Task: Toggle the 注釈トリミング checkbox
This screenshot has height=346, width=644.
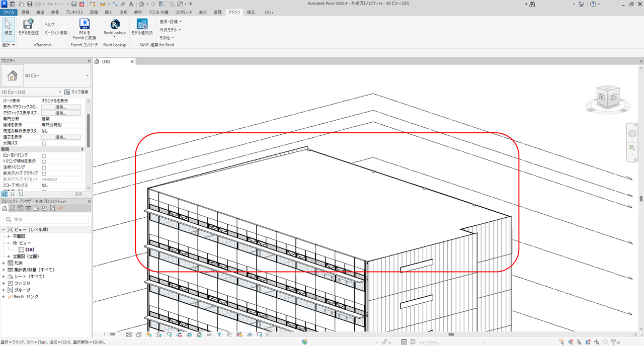Action: coord(44,167)
